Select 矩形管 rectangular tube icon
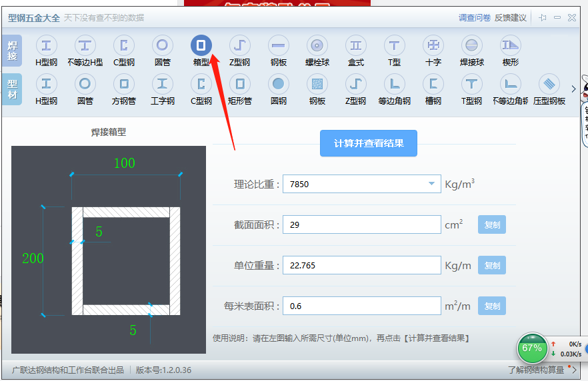Image resolution: width=588 pixels, height=381 pixels. coord(240,84)
